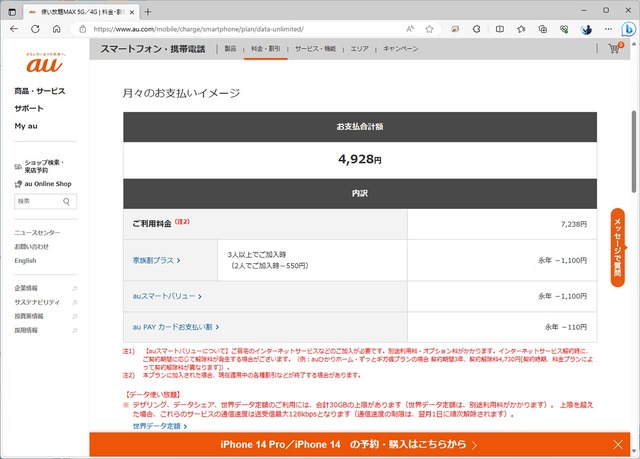Open the 採用情報 link
The image size is (640, 459).
(x=26, y=330)
